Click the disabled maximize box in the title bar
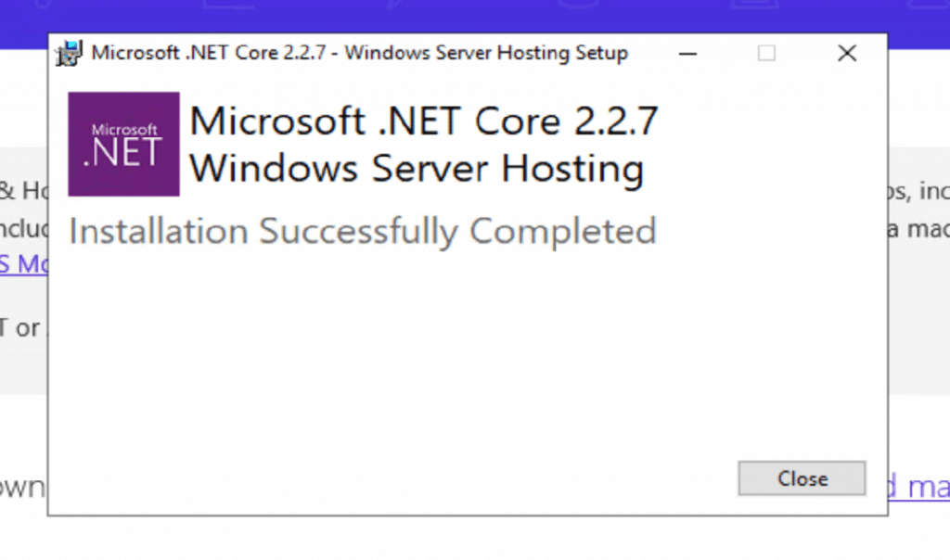Screen dimensions: 950x560 766,53
